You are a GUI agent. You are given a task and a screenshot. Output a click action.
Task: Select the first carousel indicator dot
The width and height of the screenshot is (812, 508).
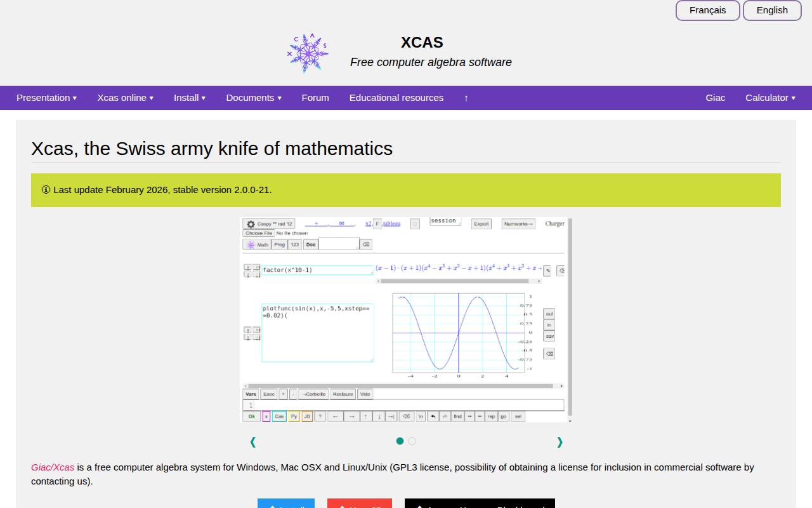[x=400, y=441]
